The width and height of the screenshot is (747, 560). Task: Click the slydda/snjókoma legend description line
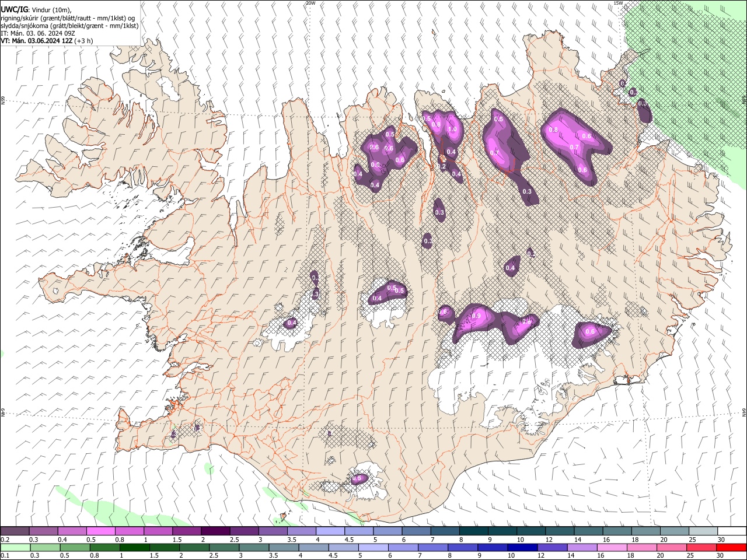(x=69, y=26)
